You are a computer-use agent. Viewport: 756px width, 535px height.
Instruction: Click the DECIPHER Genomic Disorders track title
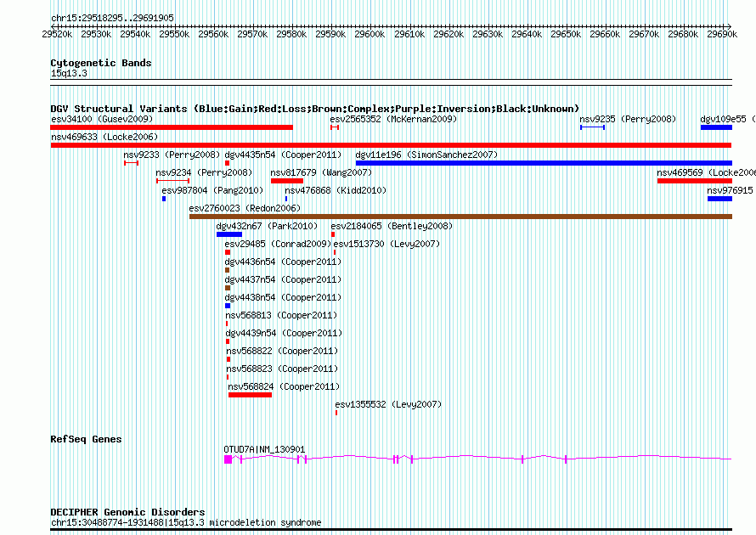pos(127,512)
